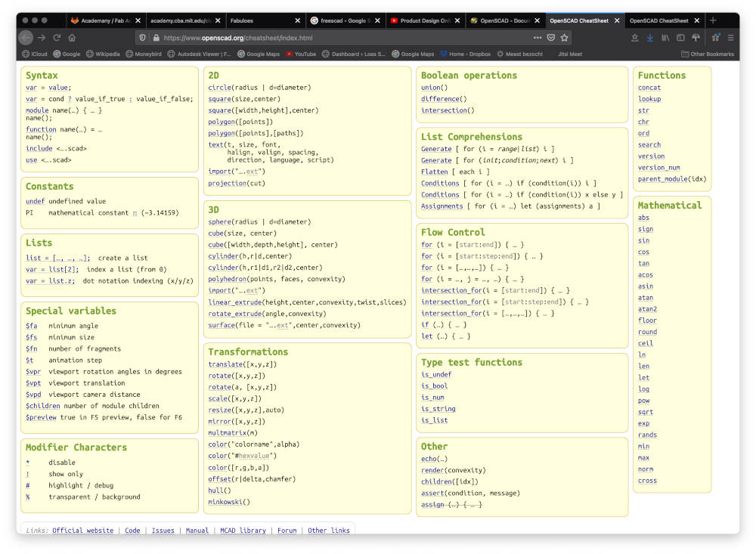Open the polyhedron link under 3D
Image resolution: width=756 pixels, height=554 pixels.
tap(227, 279)
